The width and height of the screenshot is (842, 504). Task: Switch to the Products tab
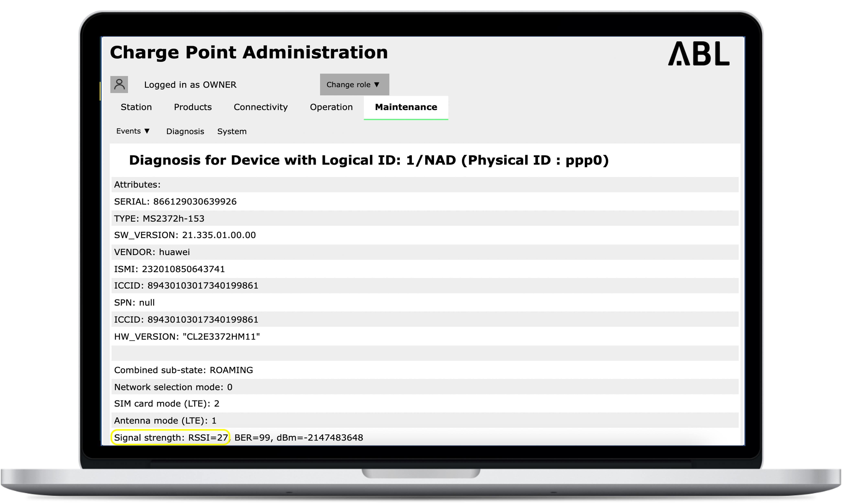coord(193,107)
